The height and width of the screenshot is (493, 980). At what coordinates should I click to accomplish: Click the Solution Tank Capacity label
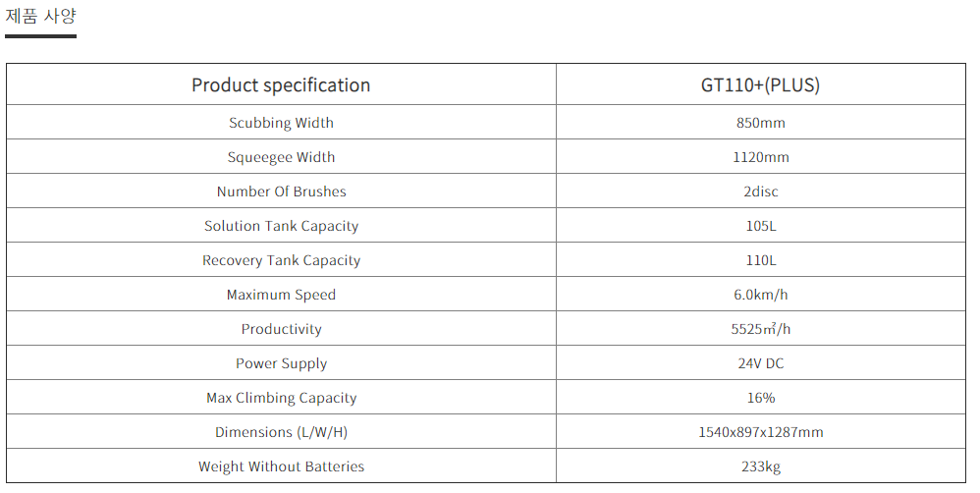(x=281, y=226)
